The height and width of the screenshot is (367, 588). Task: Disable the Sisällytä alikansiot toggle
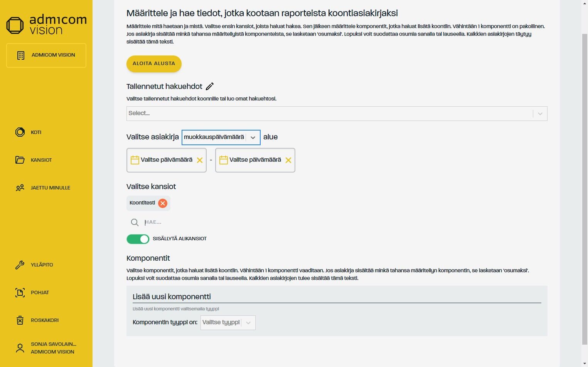click(x=138, y=239)
